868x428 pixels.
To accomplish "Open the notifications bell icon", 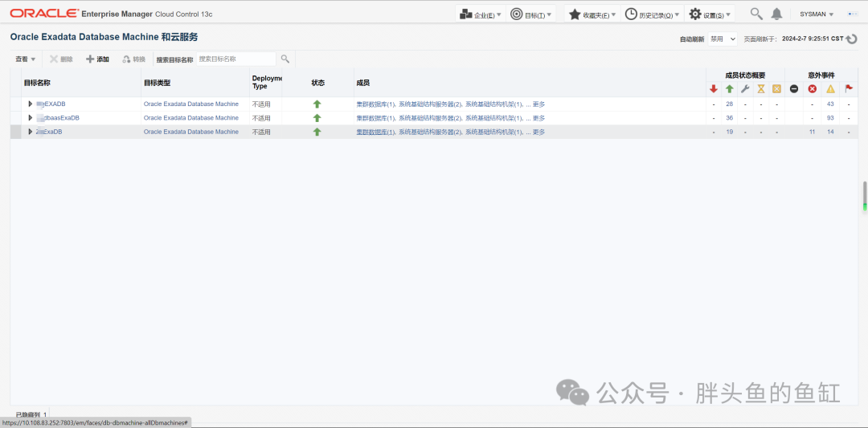I will pos(777,14).
